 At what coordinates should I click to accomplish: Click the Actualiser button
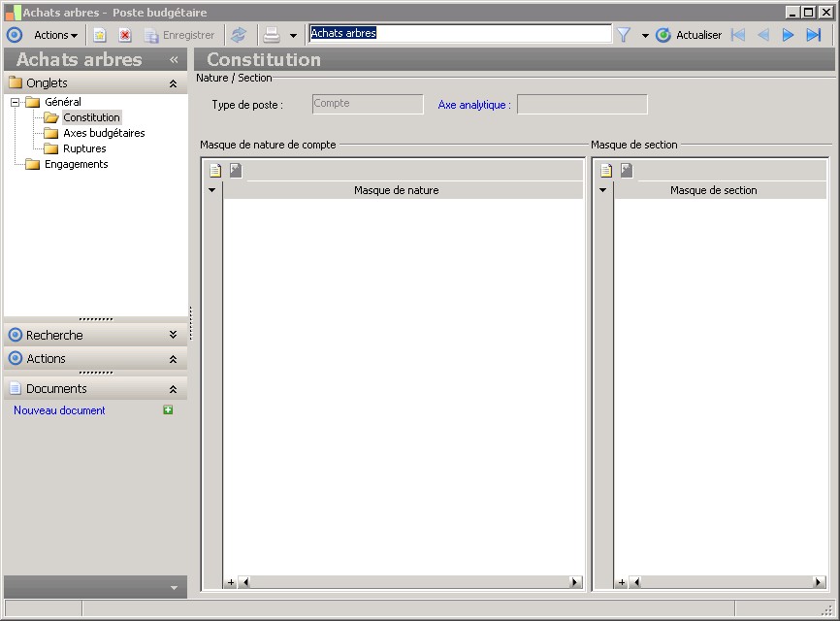689,35
